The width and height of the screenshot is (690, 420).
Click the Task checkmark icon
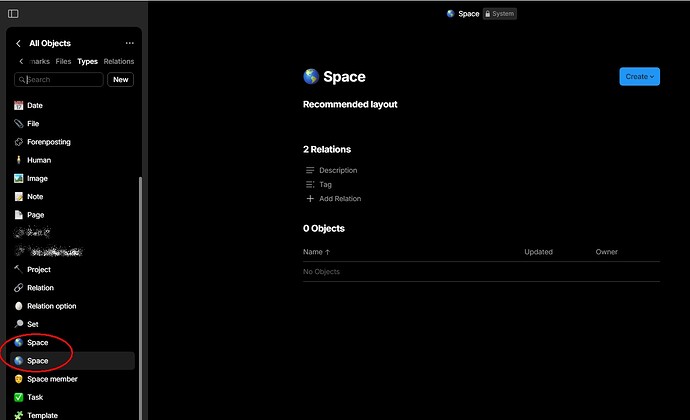tap(18, 397)
